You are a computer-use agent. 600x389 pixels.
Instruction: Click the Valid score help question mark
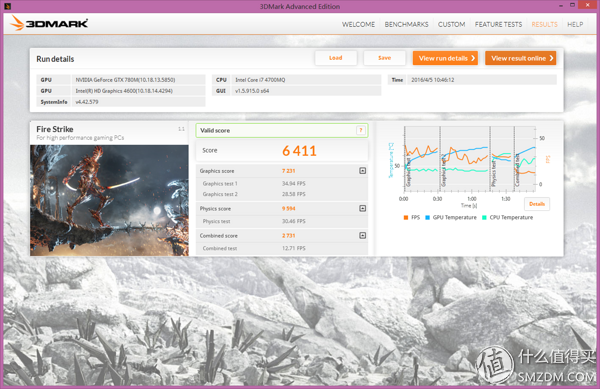[360, 130]
